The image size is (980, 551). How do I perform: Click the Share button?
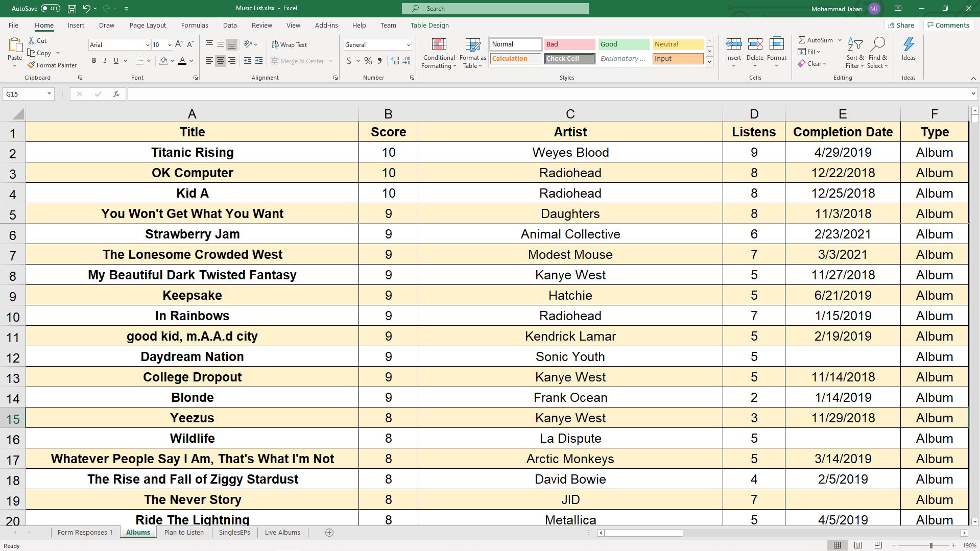[x=901, y=25]
